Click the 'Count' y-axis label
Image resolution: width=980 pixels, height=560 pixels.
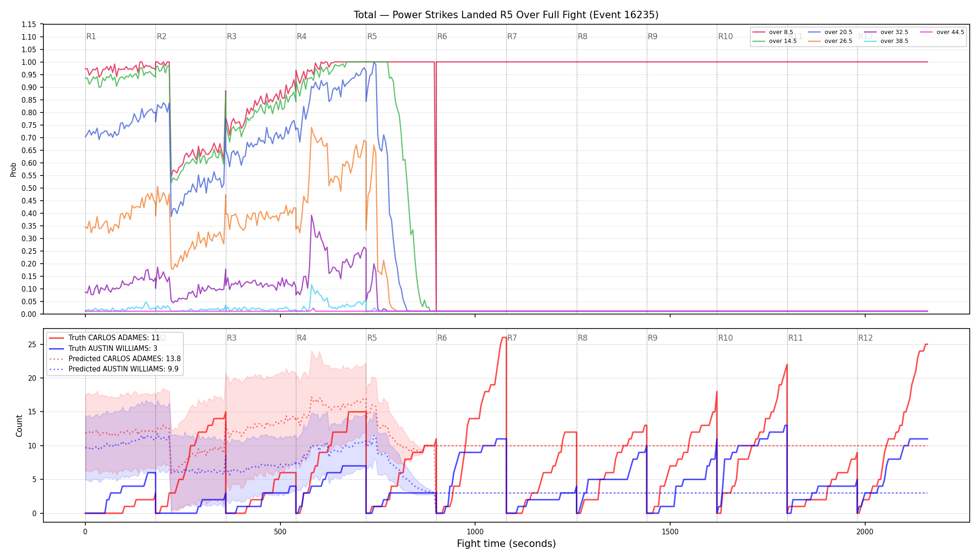click(19, 426)
